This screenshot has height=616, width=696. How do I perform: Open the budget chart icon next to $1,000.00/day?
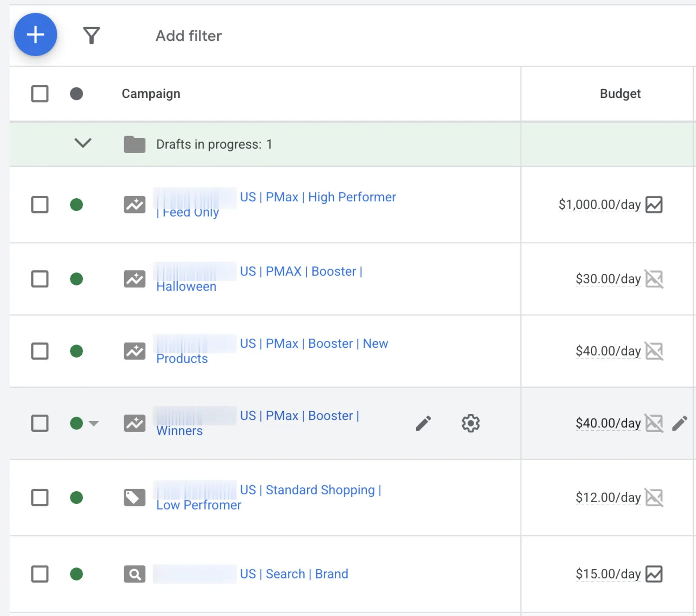click(654, 204)
